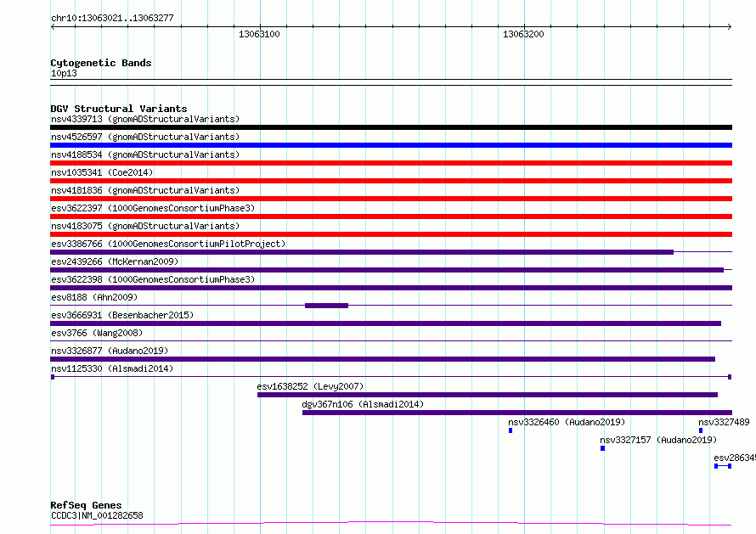The width and height of the screenshot is (756, 534).
Task: Open the esv8188 (Ahn2009) label
Action: (94, 297)
